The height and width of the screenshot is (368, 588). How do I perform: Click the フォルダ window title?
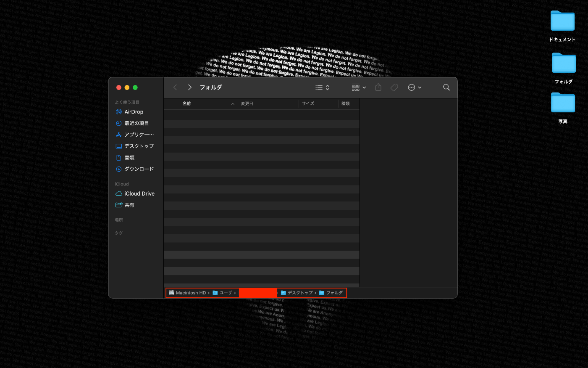211,87
